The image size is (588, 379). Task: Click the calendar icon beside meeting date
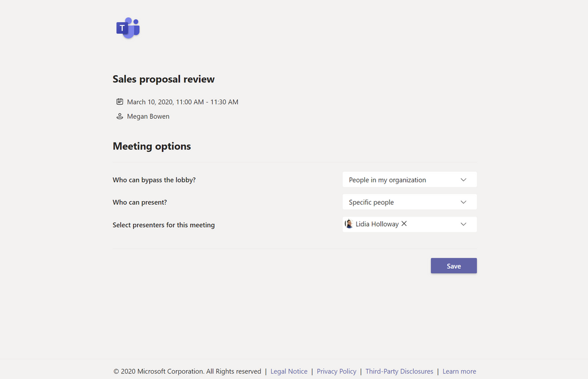pos(119,102)
